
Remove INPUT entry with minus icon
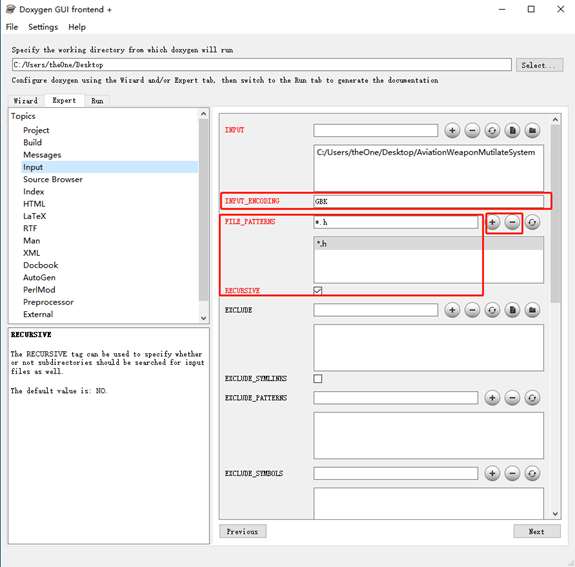(x=472, y=130)
